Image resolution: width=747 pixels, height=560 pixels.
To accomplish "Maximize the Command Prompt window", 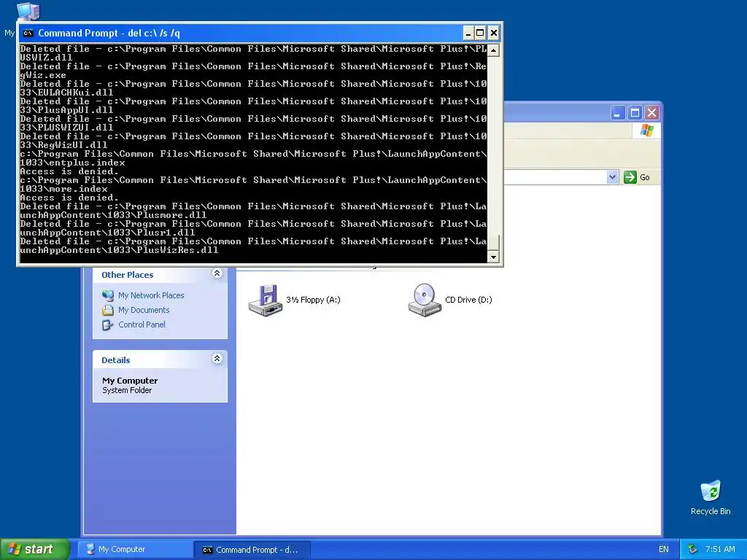I will click(480, 33).
